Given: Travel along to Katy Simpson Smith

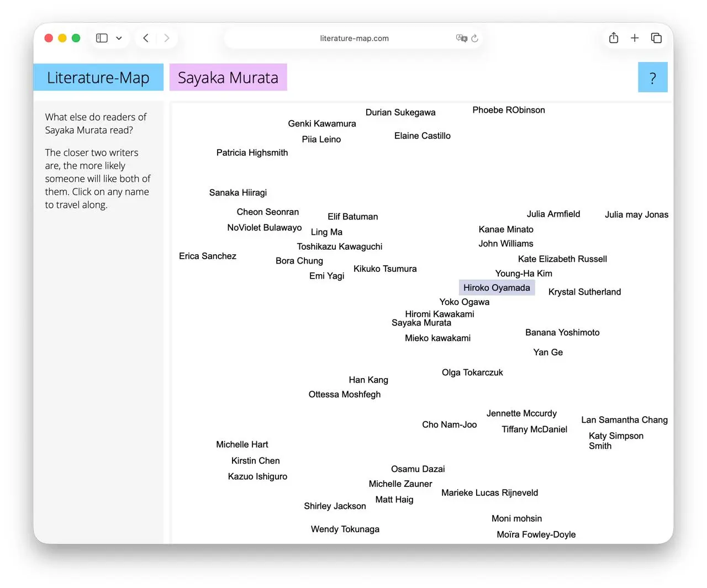Looking at the screenshot, I should [616, 440].
